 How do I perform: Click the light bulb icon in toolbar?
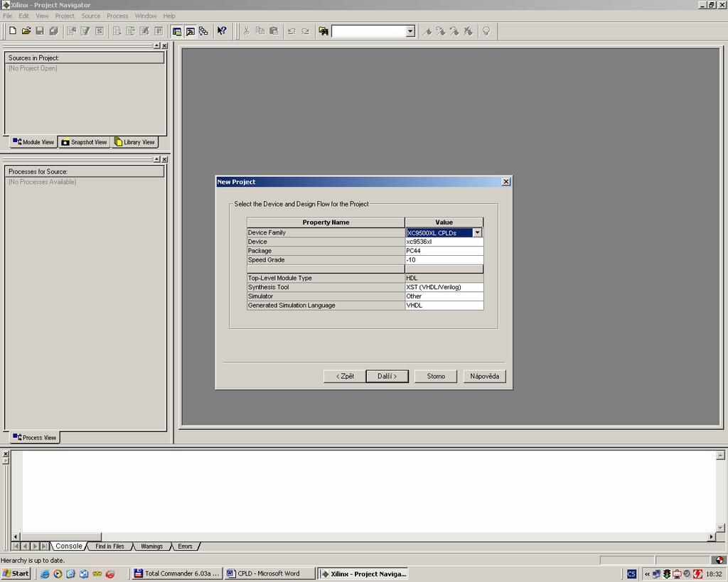coord(486,31)
